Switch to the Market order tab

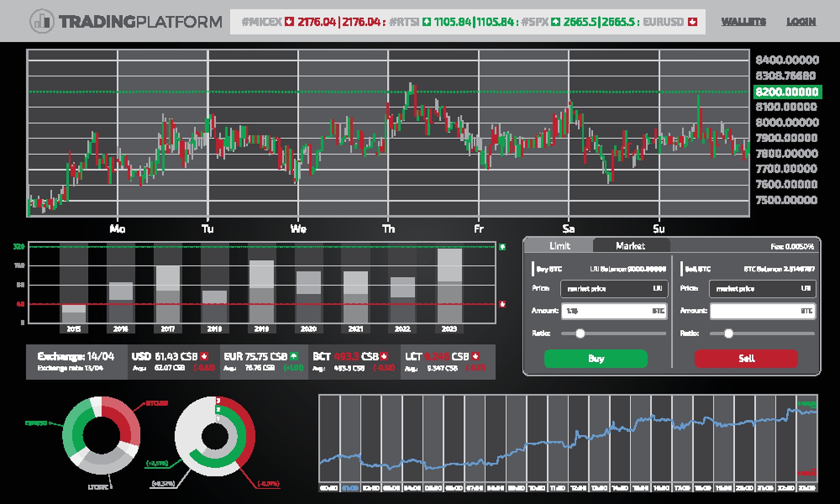630,246
